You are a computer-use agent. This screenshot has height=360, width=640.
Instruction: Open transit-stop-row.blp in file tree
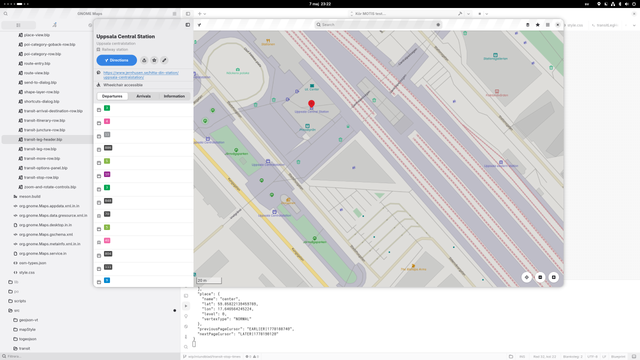[x=41, y=178]
